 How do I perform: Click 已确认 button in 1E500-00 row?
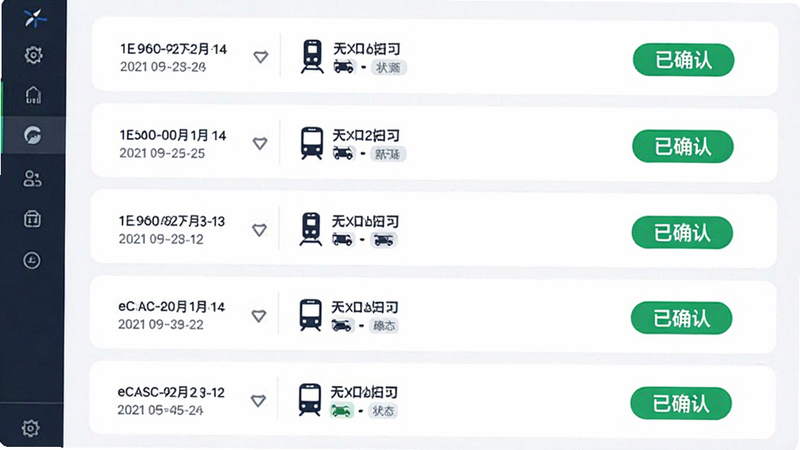(x=683, y=146)
